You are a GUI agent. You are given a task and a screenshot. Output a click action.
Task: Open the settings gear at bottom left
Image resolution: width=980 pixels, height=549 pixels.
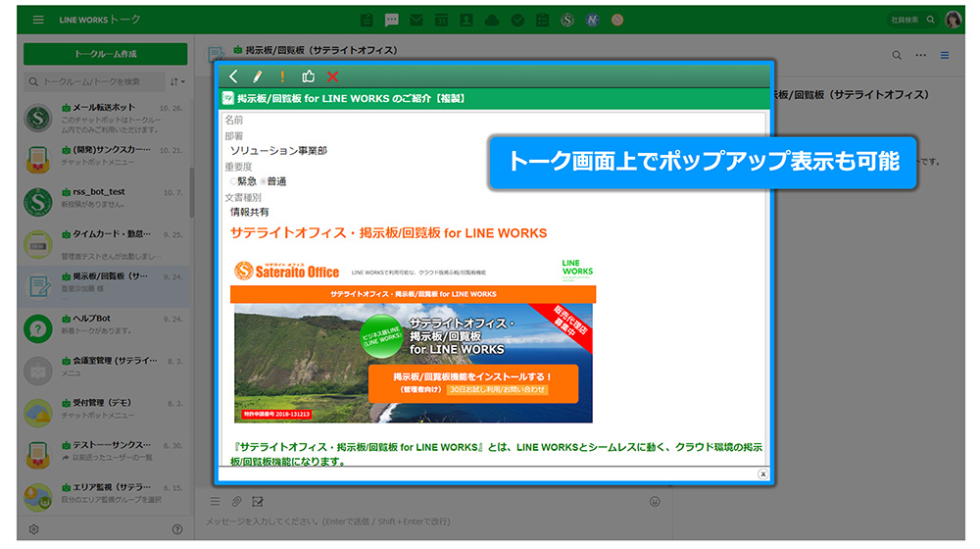point(33,529)
